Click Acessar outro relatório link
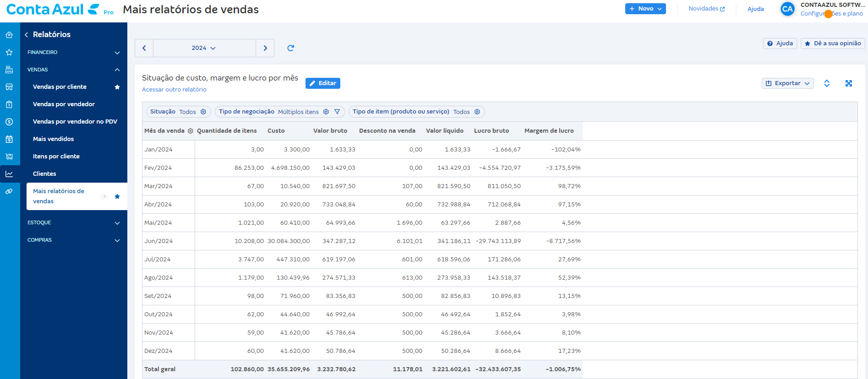868x379 pixels. point(174,90)
